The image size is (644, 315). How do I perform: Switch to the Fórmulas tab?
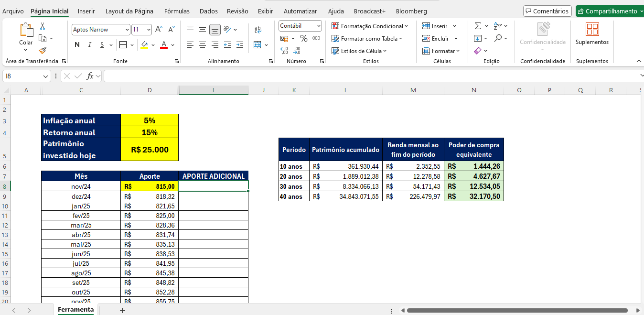(177, 11)
